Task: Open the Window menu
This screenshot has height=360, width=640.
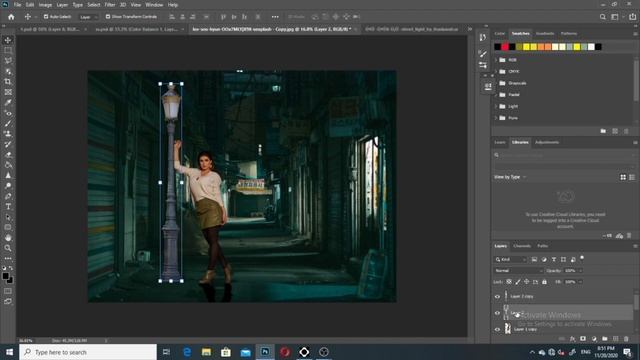Action: click(x=154, y=5)
